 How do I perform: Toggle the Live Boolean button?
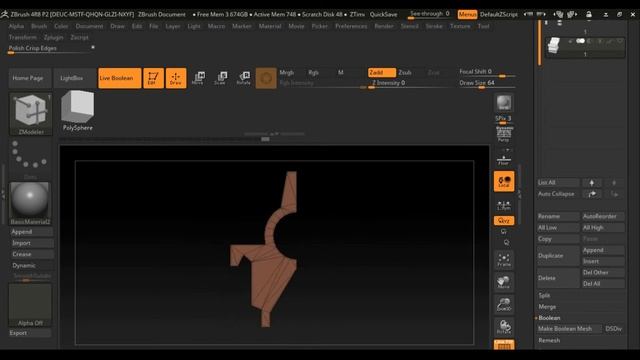click(x=120, y=78)
